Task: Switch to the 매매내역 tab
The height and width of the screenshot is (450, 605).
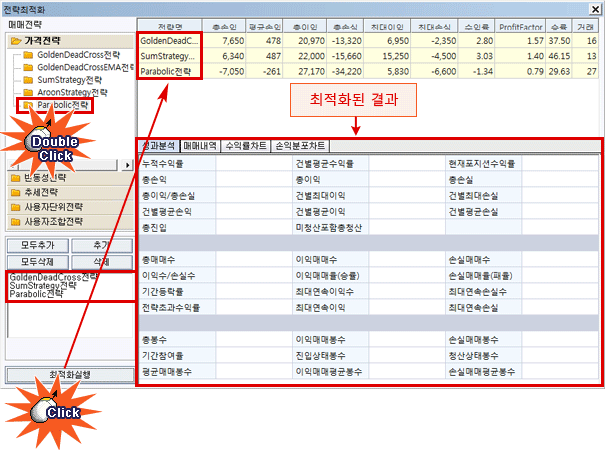Action: coord(203,146)
